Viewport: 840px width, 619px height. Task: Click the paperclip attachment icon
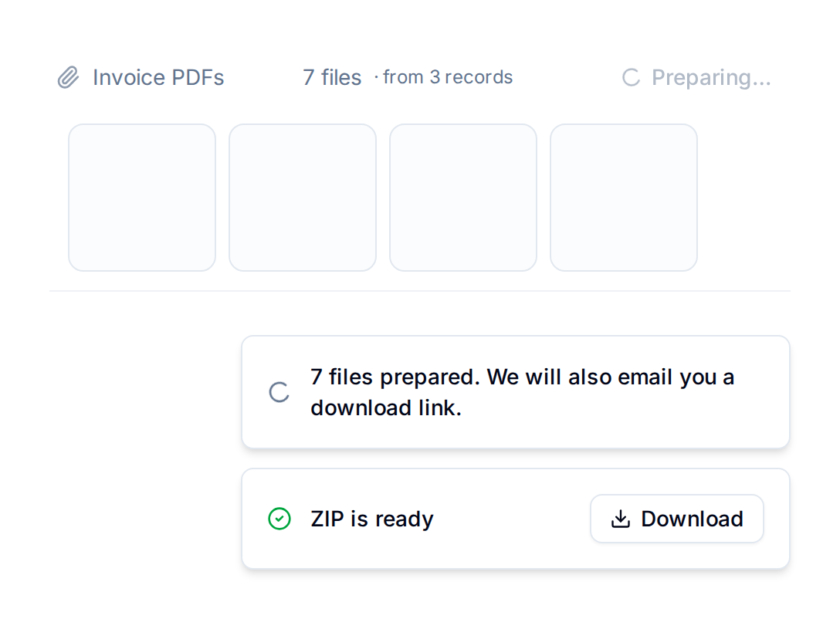click(x=68, y=78)
